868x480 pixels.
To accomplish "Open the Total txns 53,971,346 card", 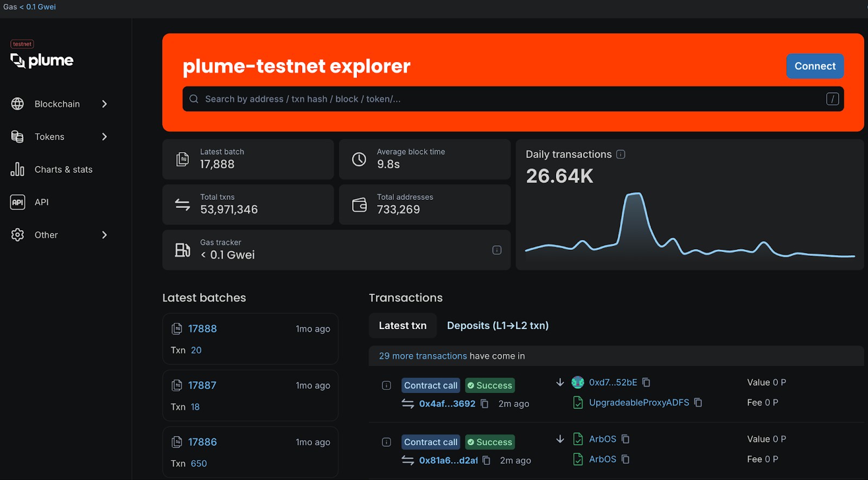I will coord(248,205).
